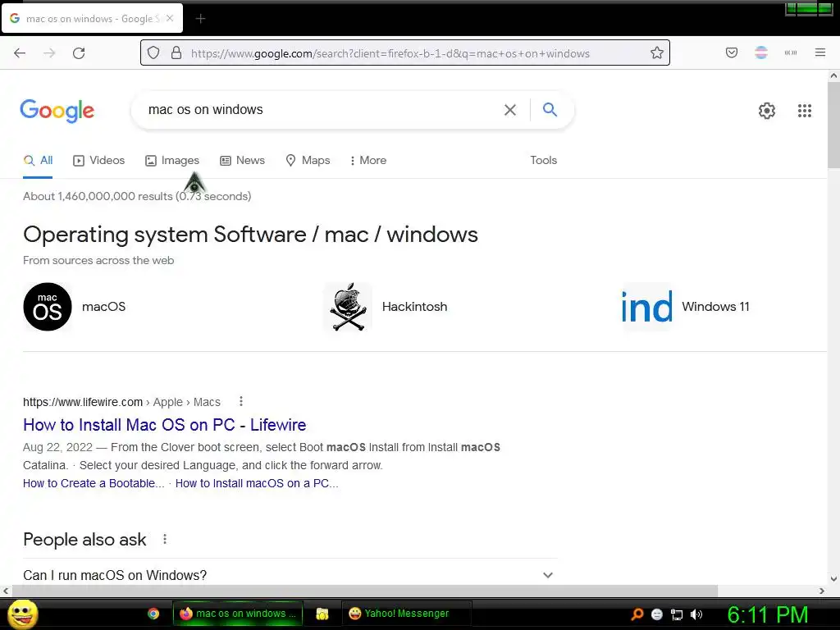Open Save to Pocket

pos(732,52)
